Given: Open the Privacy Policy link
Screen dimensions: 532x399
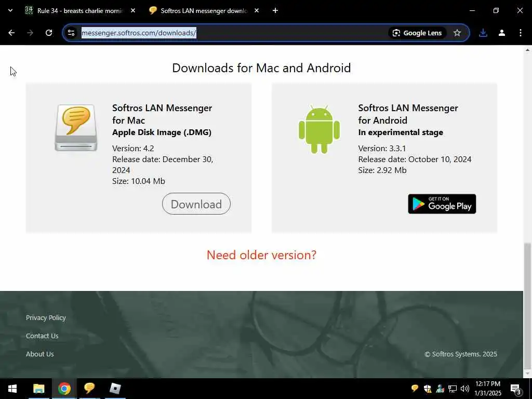Looking at the screenshot, I should point(46,317).
